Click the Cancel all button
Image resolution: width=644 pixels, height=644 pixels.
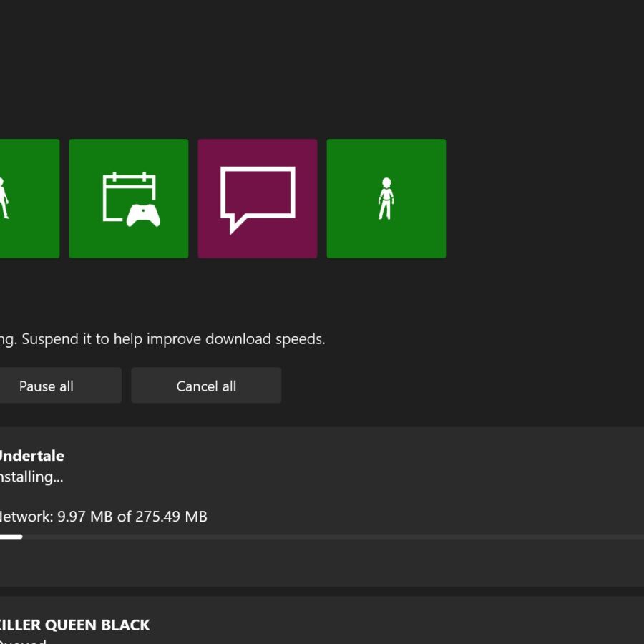206,385
